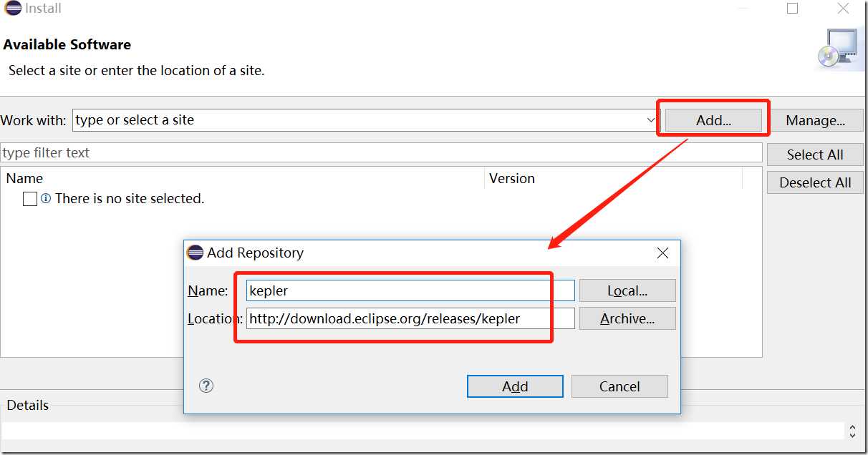
Task: Click the install wizard CD computer icon
Action: pos(836,49)
